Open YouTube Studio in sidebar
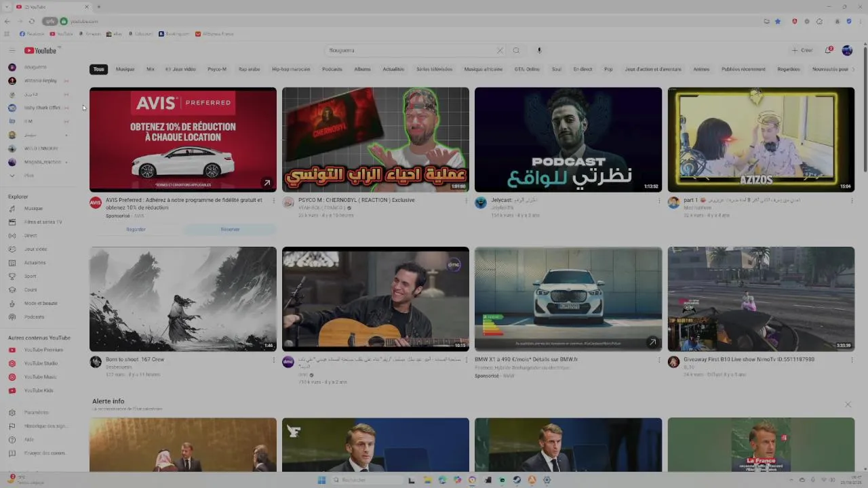Screen dimensions: 868x488 [x=41, y=364]
